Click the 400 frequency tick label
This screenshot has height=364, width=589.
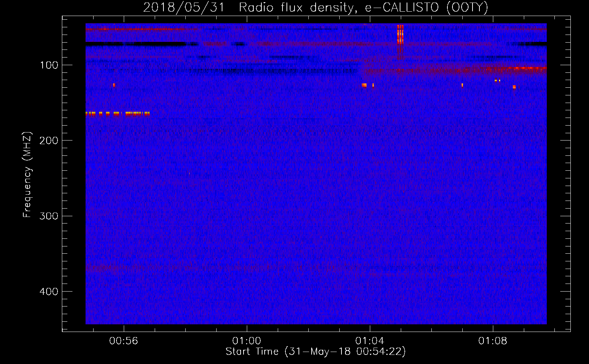click(x=49, y=292)
